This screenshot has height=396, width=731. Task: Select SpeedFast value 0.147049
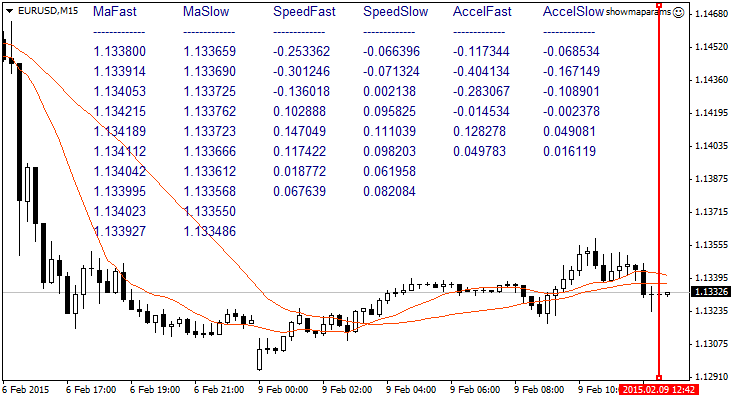[x=300, y=132]
